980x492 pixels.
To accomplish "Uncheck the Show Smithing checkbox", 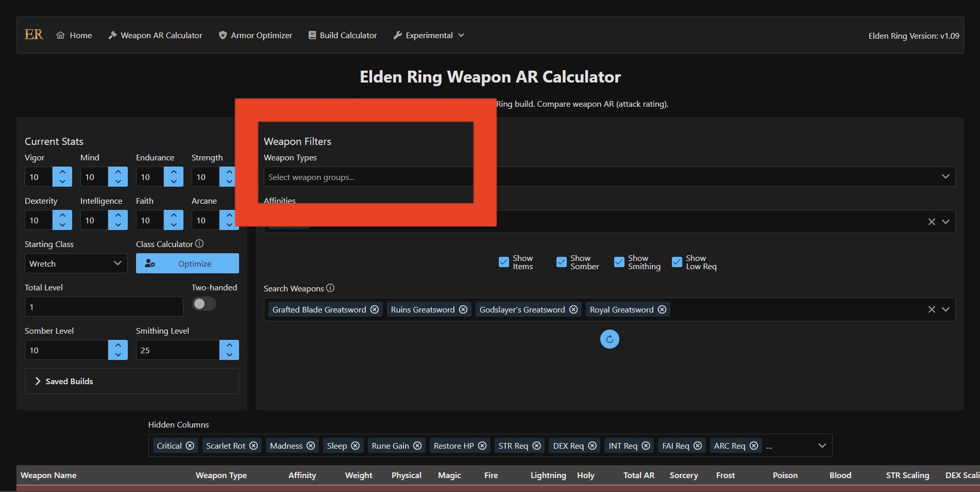I will tap(619, 263).
